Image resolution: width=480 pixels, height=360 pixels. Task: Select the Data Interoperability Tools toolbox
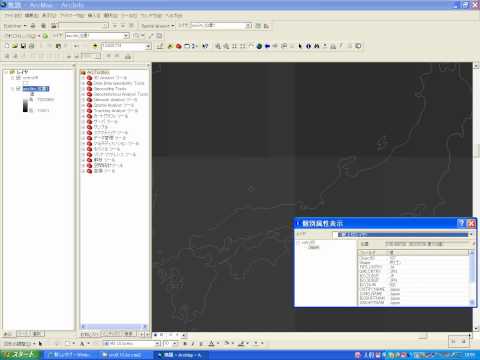[x=119, y=83]
